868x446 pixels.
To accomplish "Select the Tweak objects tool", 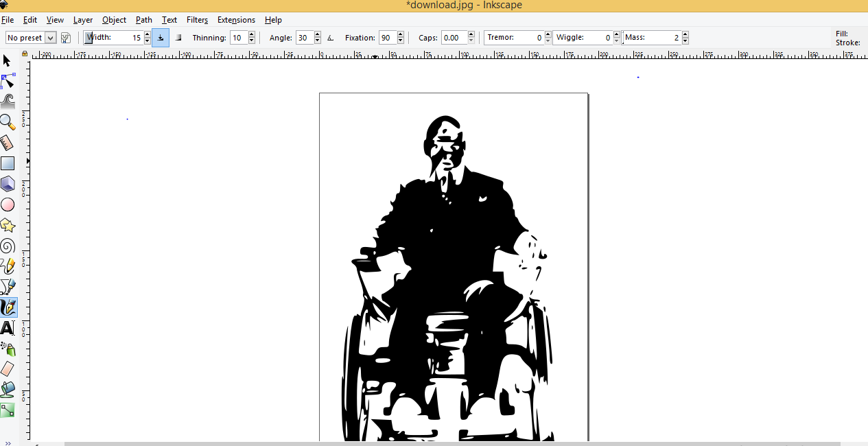I will click(x=8, y=102).
